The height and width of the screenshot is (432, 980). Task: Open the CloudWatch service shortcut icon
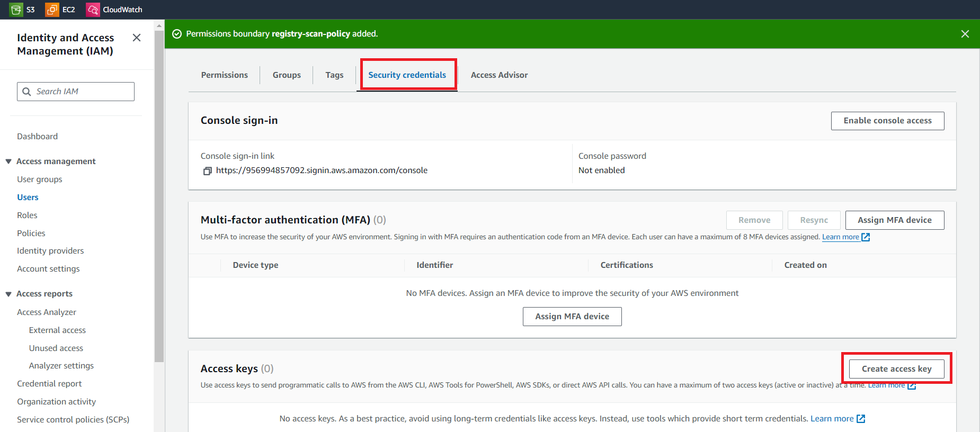point(93,10)
